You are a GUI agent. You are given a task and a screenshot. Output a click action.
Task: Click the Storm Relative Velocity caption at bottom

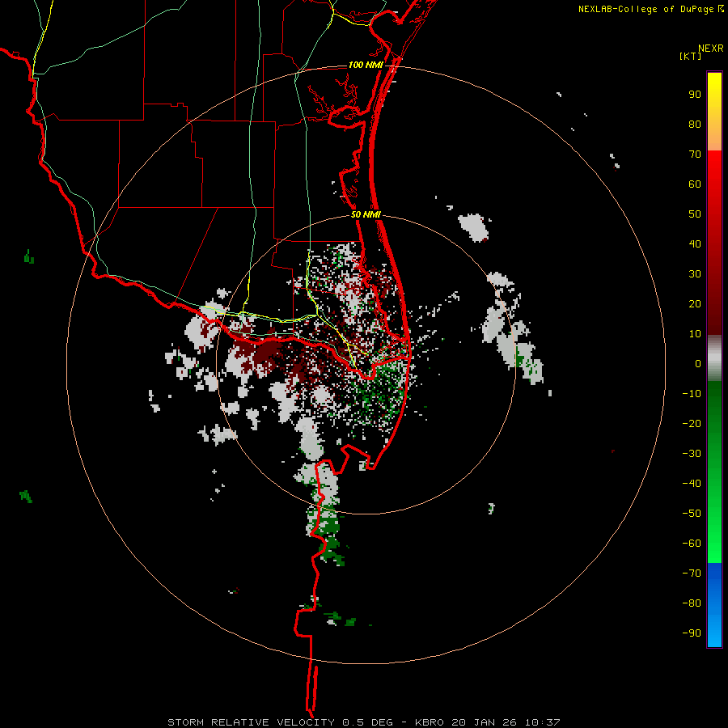click(363, 722)
